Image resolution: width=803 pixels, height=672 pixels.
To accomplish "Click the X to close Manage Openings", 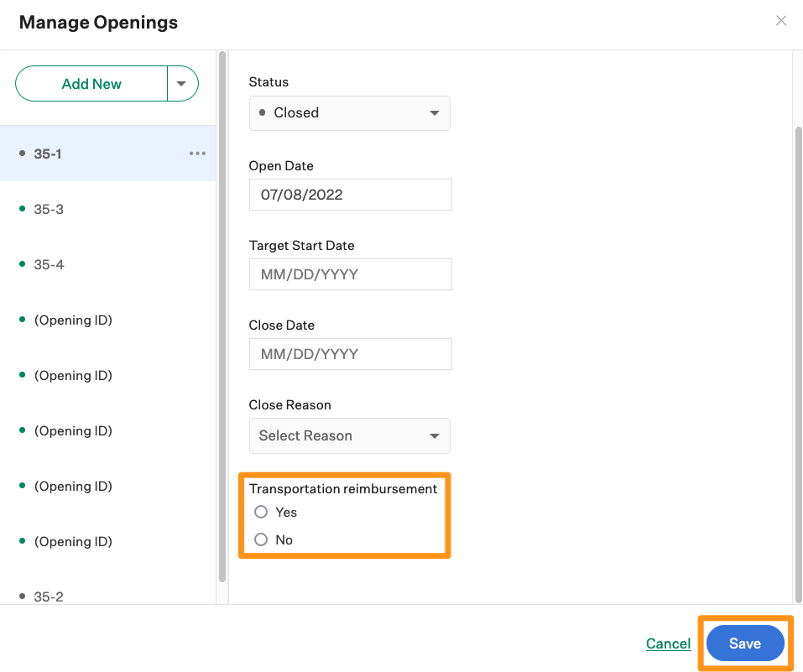I will (781, 20).
